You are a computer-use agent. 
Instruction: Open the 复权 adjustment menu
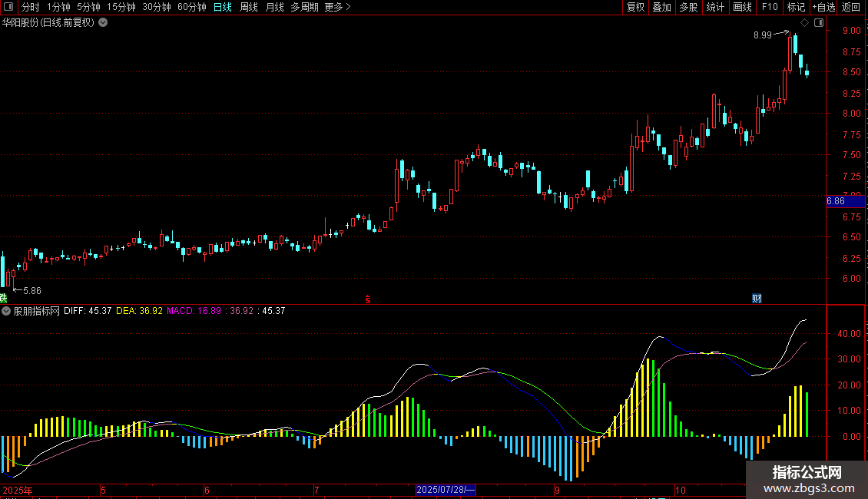[635, 7]
